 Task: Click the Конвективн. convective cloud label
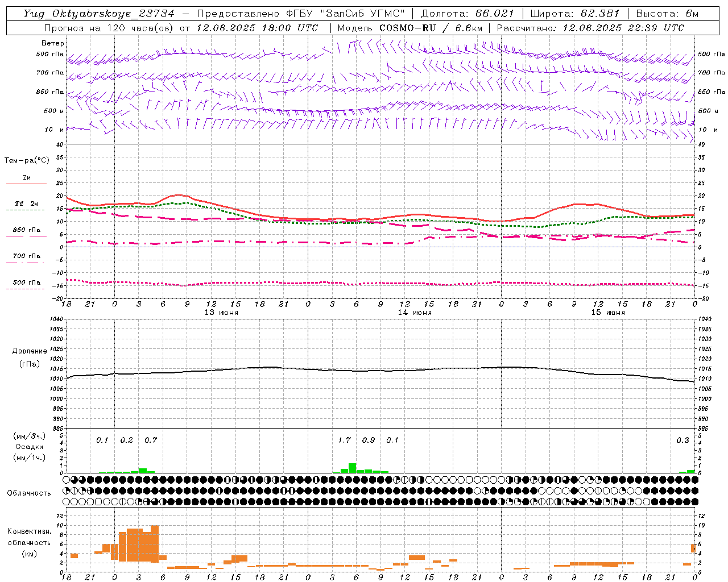click(29, 531)
